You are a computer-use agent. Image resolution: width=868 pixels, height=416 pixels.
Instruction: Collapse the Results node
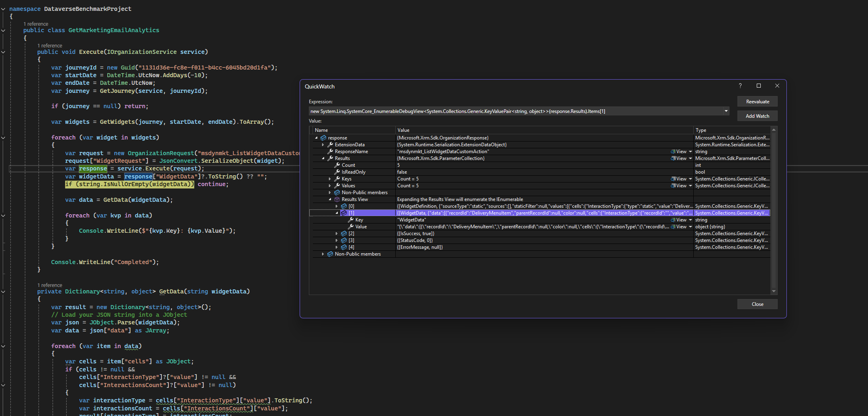coord(323,158)
